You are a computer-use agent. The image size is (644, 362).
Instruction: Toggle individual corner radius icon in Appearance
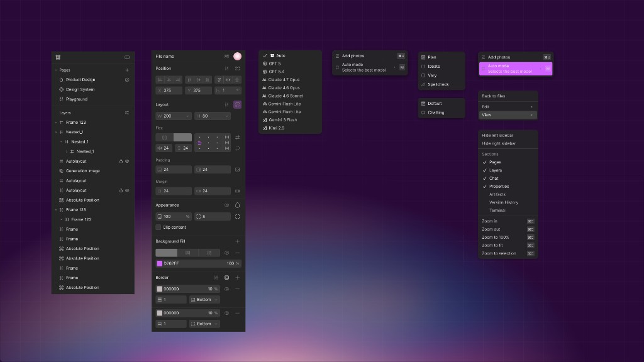237,216
